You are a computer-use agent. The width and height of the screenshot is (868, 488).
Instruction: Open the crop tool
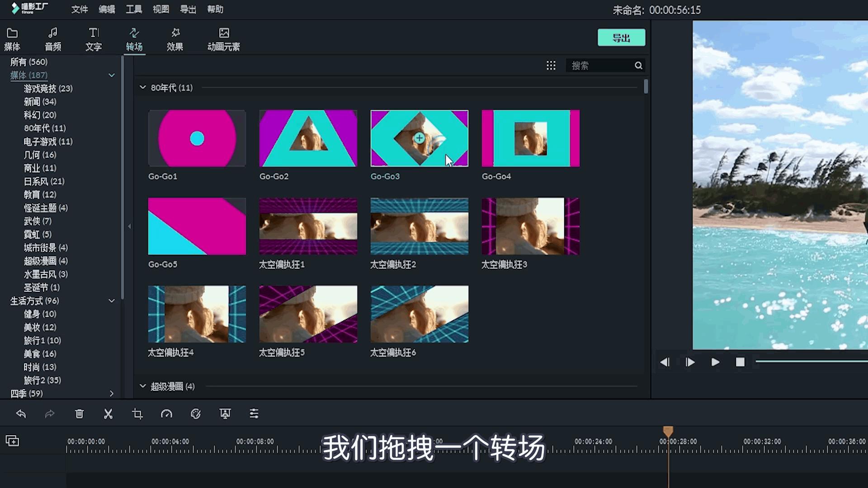click(x=137, y=413)
